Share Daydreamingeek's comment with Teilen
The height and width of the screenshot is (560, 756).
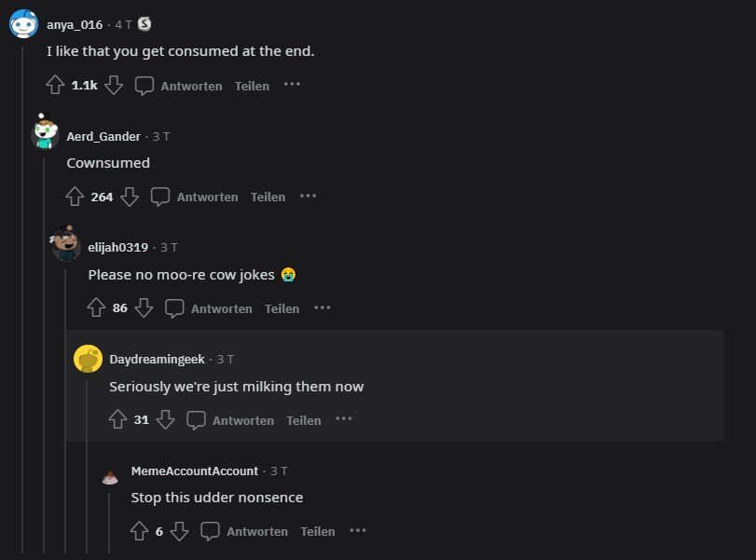tap(303, 420)
